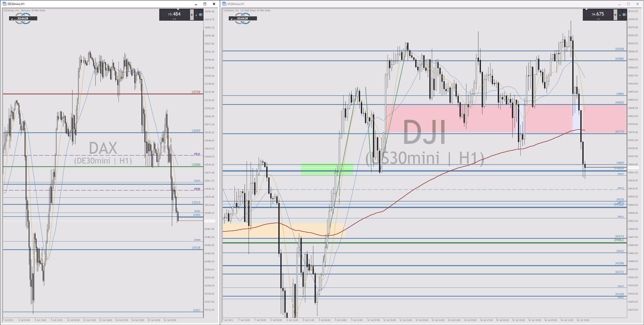Image resolution: width=644 pixels, height=325 pixels.
Task: Click the green support zone rectangle on DJI
Action: tap(327, 169)
